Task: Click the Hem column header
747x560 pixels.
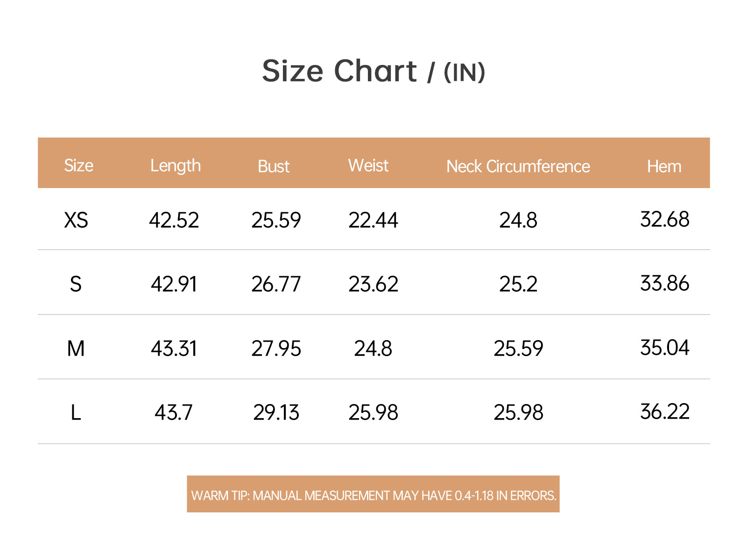Action: [664, 167]
